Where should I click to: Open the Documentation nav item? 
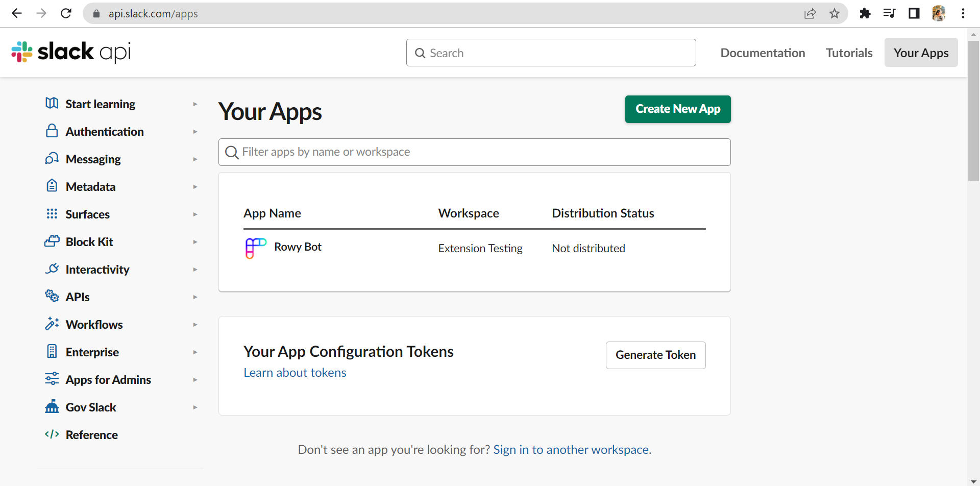point(763,53)
